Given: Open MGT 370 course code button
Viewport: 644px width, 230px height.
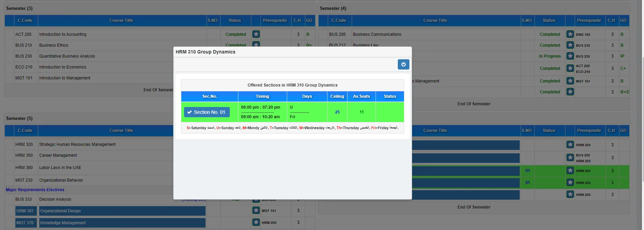Looking at the screenshot, I should click(26, 223).
